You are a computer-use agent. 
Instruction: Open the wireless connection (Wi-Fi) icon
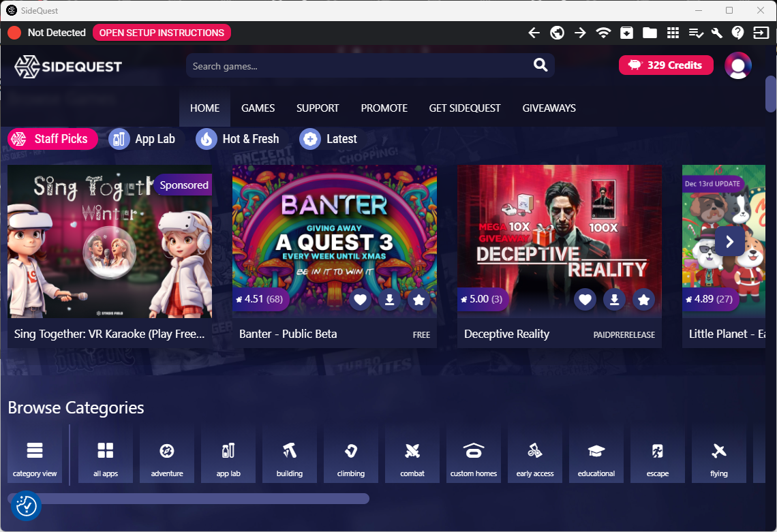[603, 33]
